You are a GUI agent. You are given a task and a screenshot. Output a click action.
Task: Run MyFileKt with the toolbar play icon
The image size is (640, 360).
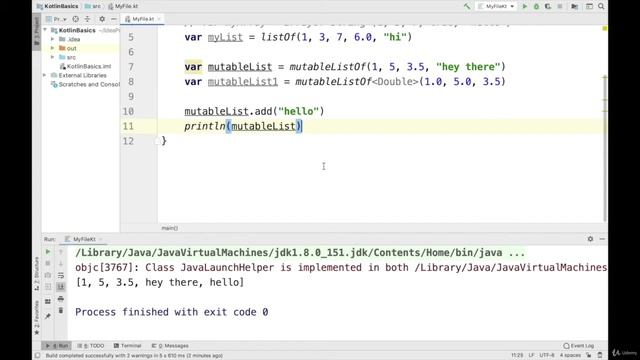click(x=525, y=6)
